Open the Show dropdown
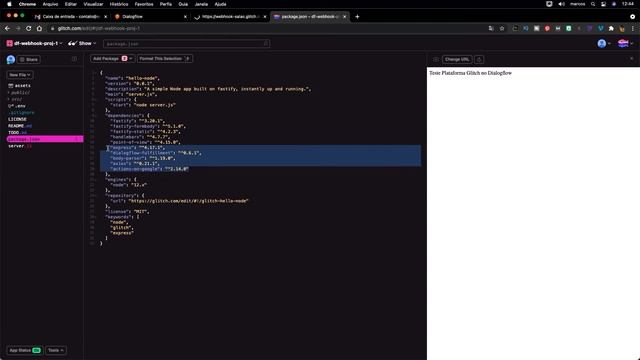The width and height of the screenshot is (640, 360). click(x=82, y=43)
